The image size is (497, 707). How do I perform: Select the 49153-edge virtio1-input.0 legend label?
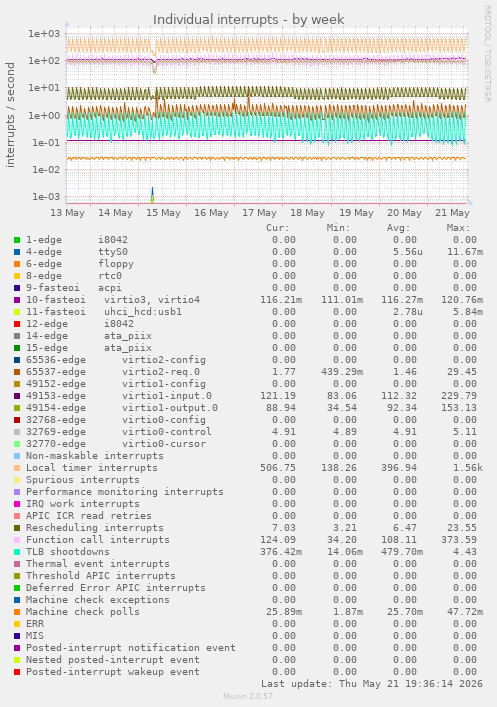coord(119,396)
